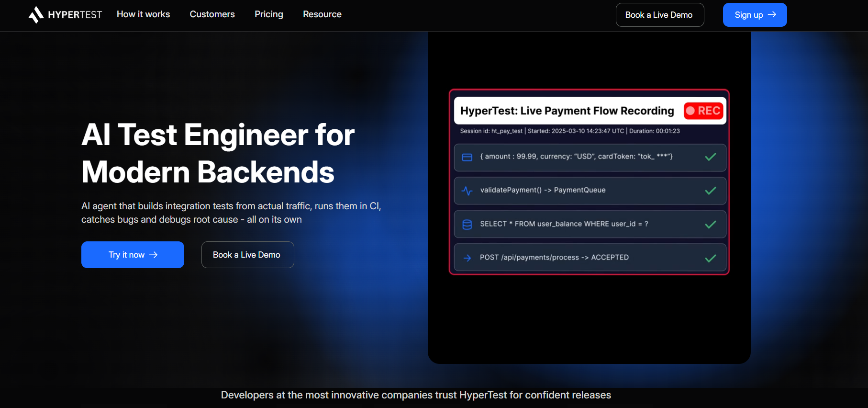Click the '{ amount : 99.99, currency' payload text
Image resolution: width=868 pixels, height=408 pixels.
click(x=576, y=157)
